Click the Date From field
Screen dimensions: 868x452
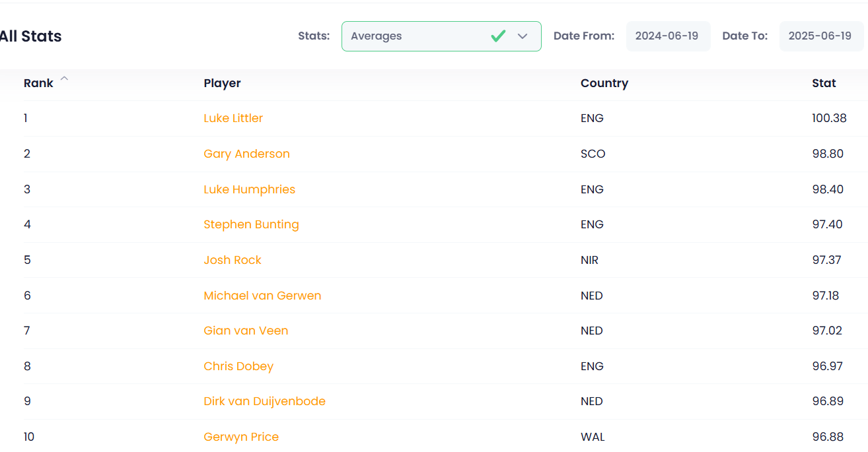point(667,36)
